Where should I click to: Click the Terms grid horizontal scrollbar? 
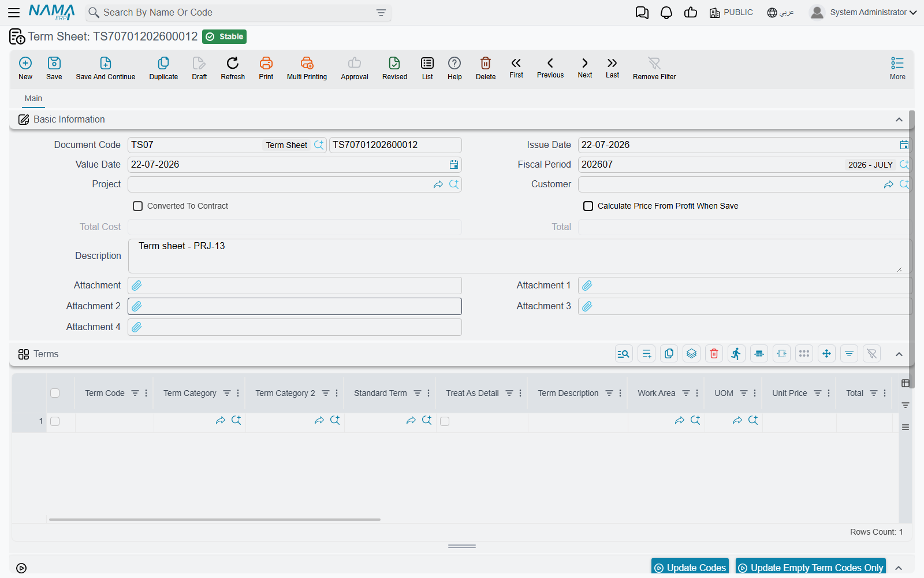tap(215, 520)
